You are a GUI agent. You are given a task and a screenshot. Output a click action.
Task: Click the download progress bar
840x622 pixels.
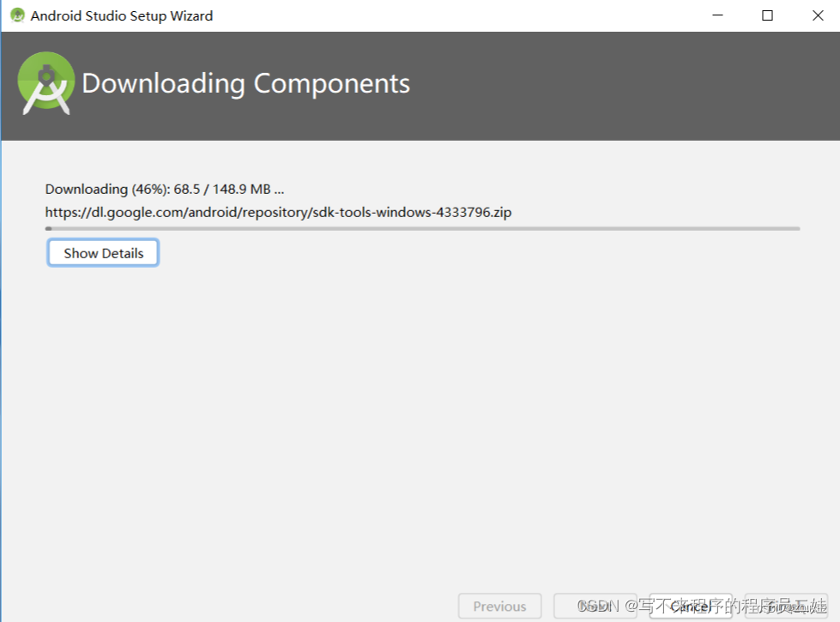pyautogui.click(x=422, y=229)
